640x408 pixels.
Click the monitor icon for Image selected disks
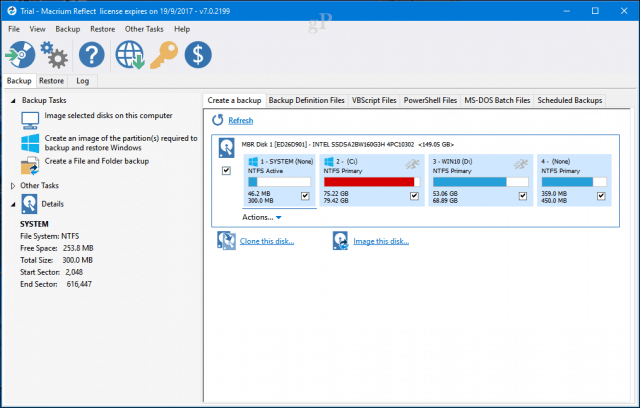click(x=30, y=120)
